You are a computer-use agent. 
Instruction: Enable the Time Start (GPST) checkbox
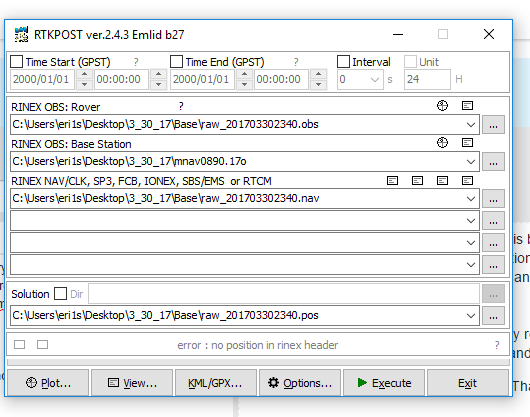17,62
